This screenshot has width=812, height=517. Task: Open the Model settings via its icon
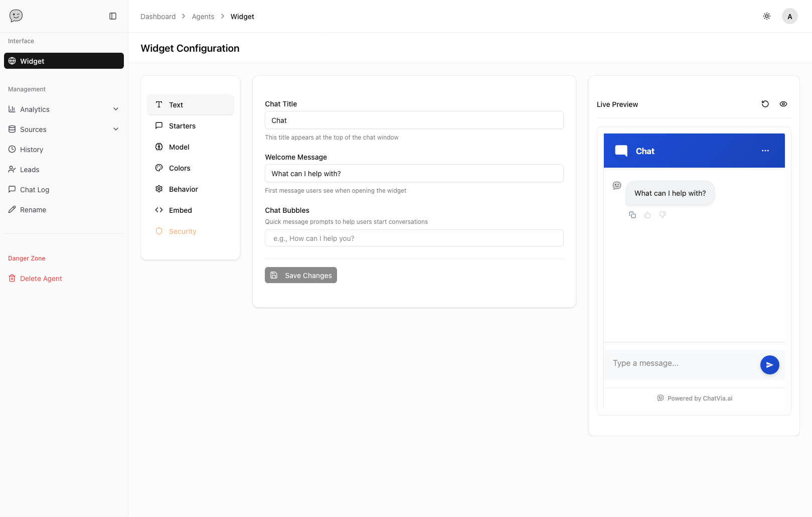click(158, 147)
